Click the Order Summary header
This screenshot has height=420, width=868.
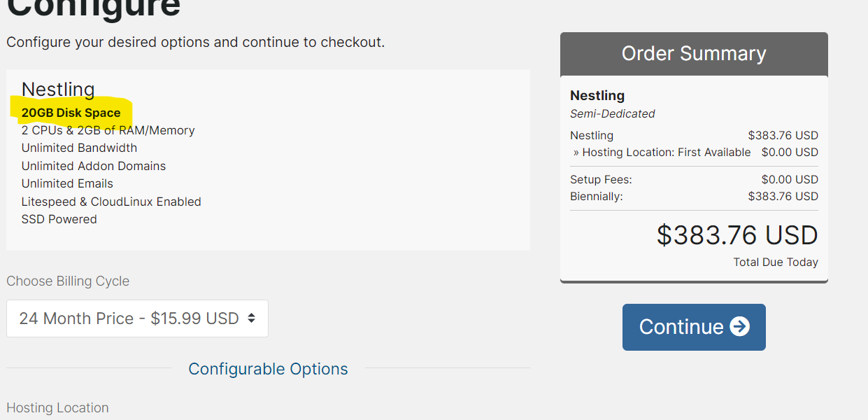click(x=694, y=54)
